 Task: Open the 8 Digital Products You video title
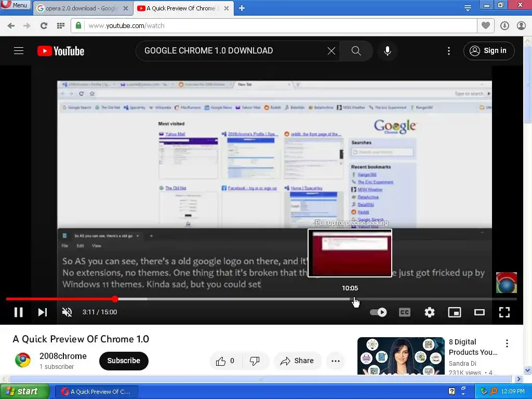tap(473, 347)
